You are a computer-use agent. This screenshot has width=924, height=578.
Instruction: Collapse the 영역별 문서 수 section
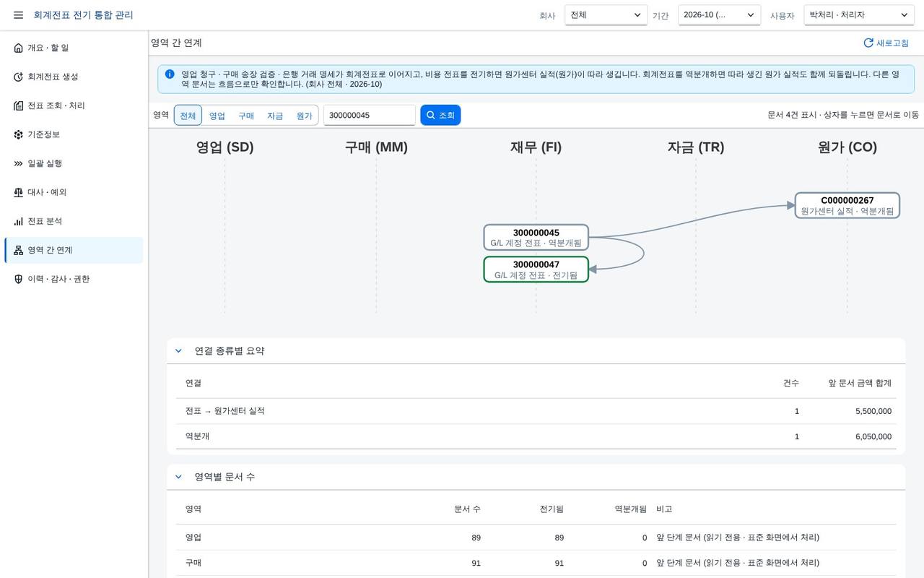tap(179, 477)
